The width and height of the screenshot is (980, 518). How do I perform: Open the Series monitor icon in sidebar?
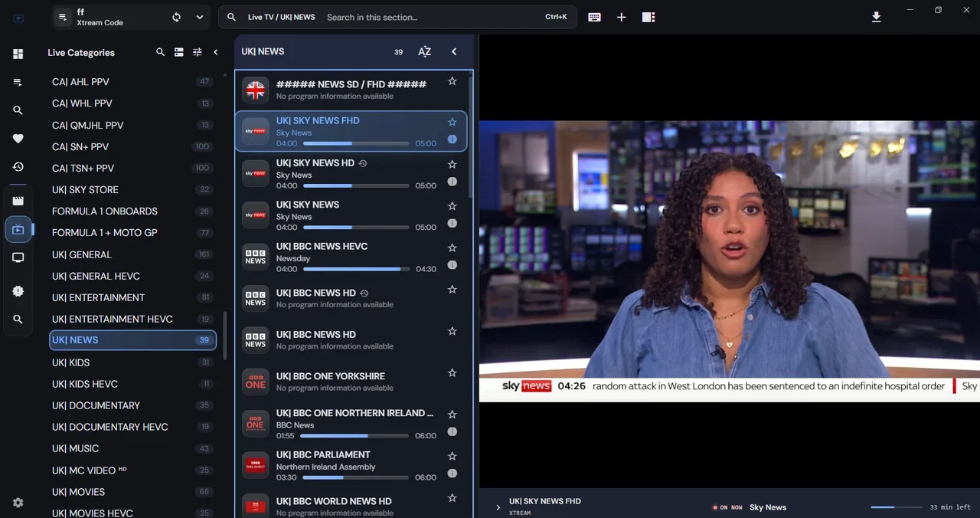tap(18, 257)
